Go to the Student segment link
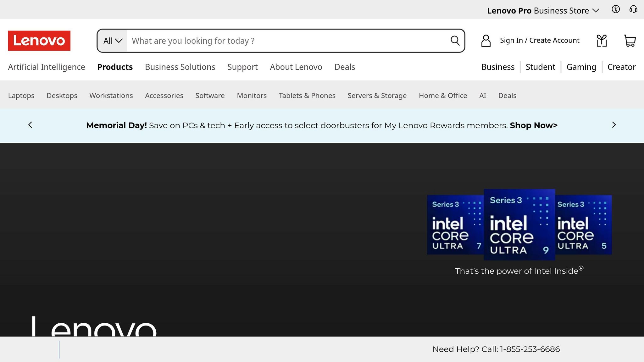The width and height of the screenshot is (644, 362). [541, 67]
